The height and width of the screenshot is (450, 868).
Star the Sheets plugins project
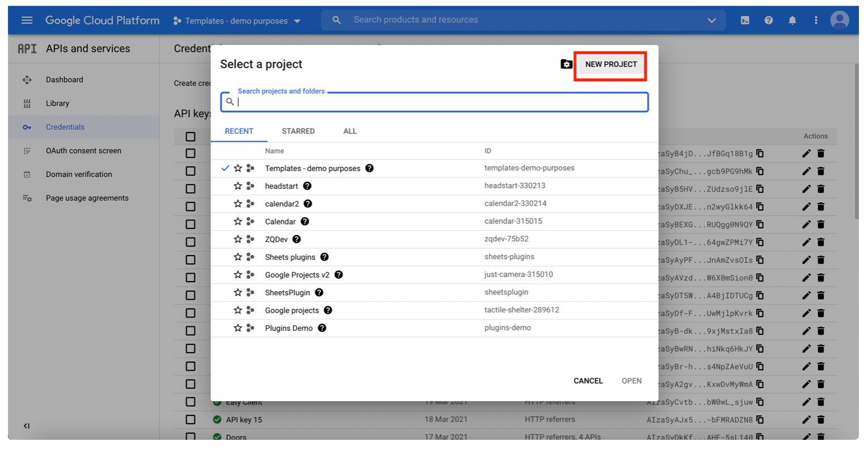click(x=238, y=257)
